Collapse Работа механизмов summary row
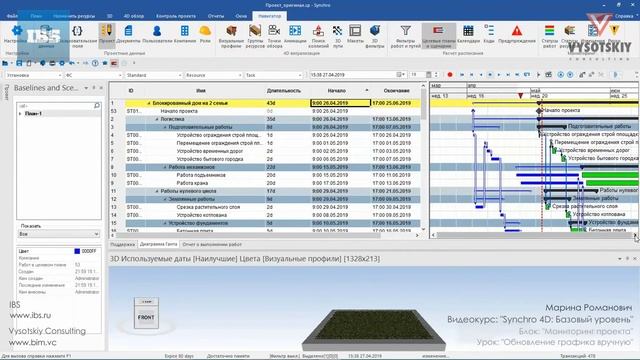 (165, 167)
